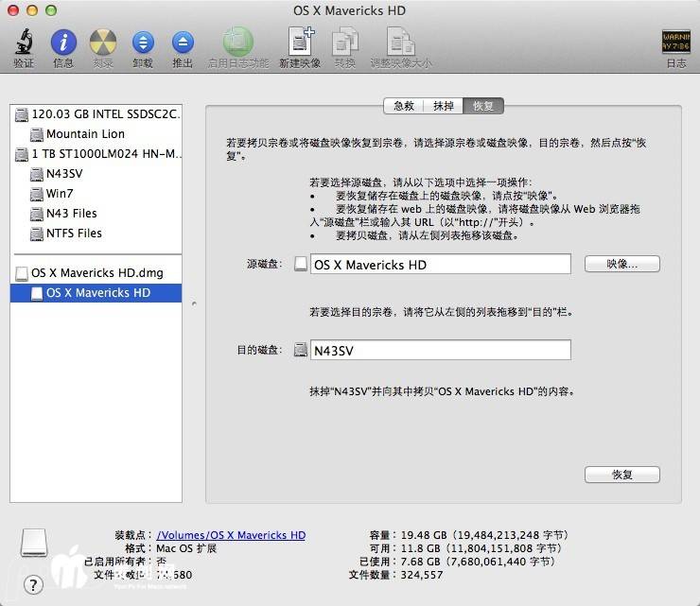Select the 恢复 (Restore) tab
Image resolution: width=700 pixels, height=606 pixels.
483,106
